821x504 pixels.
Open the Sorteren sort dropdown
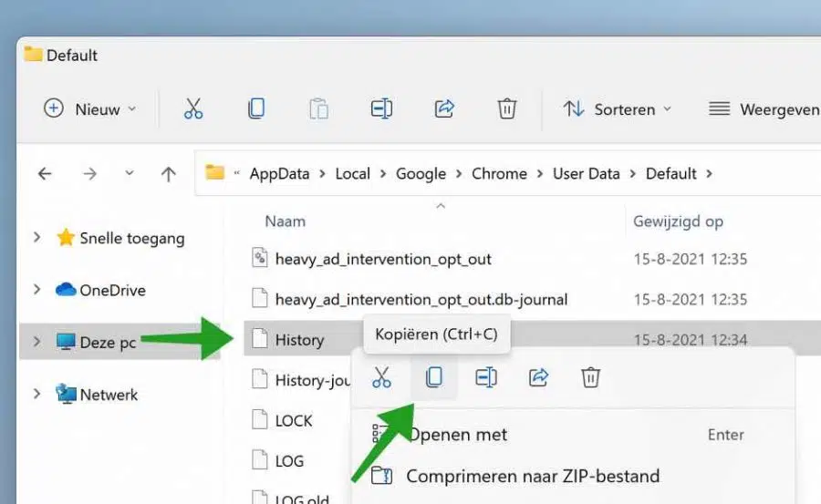pyautogui.click(x=618, y=108)
